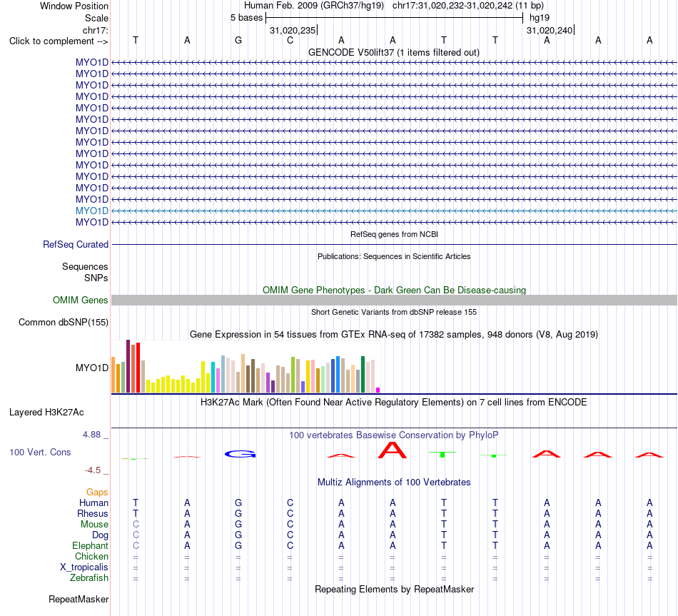The height and width of the screenshot is (616, 678).
Task: Open the OMIM Genes track label
Action: pyautogui.click(x=81, y=300)
